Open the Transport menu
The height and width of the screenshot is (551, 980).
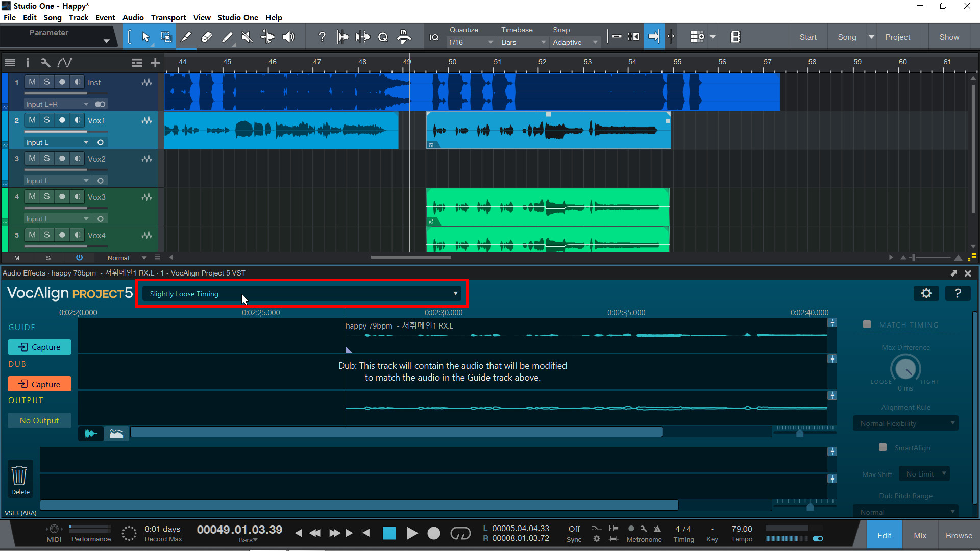coord(168,17)
